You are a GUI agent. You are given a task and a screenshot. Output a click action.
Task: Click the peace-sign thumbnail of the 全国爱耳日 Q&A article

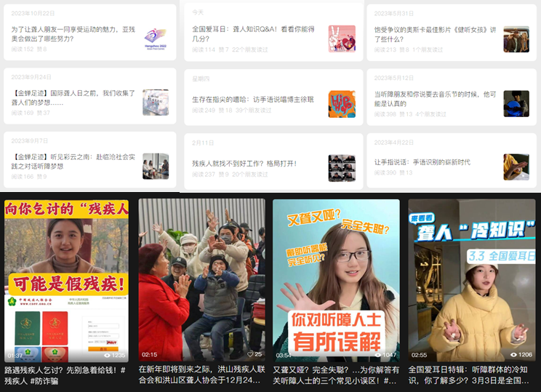[x=342, y=39]
